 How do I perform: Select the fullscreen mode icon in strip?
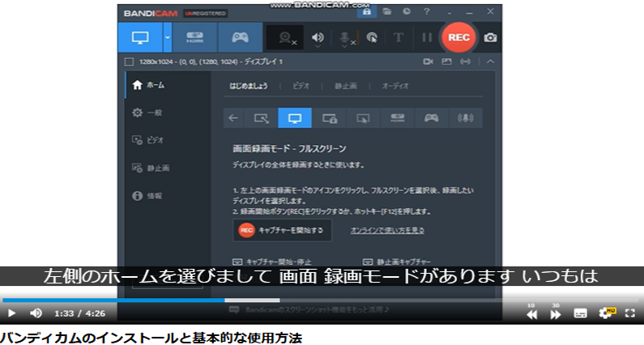[x=295, y=118]
